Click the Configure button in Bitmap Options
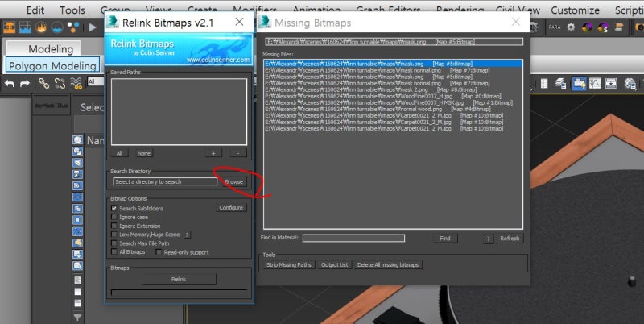The image size is (644, 324). (231, 208)
